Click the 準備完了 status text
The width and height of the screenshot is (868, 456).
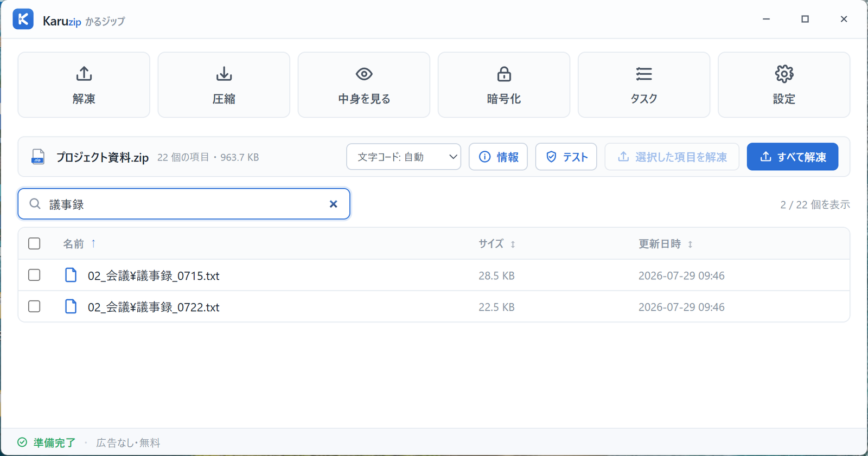[54, 442]
